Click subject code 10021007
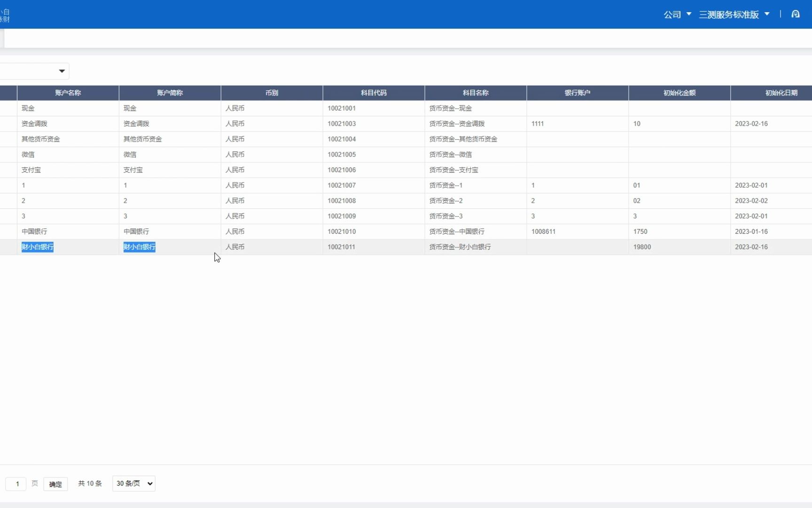Screen dimensions: 812x508 [342, 185]
